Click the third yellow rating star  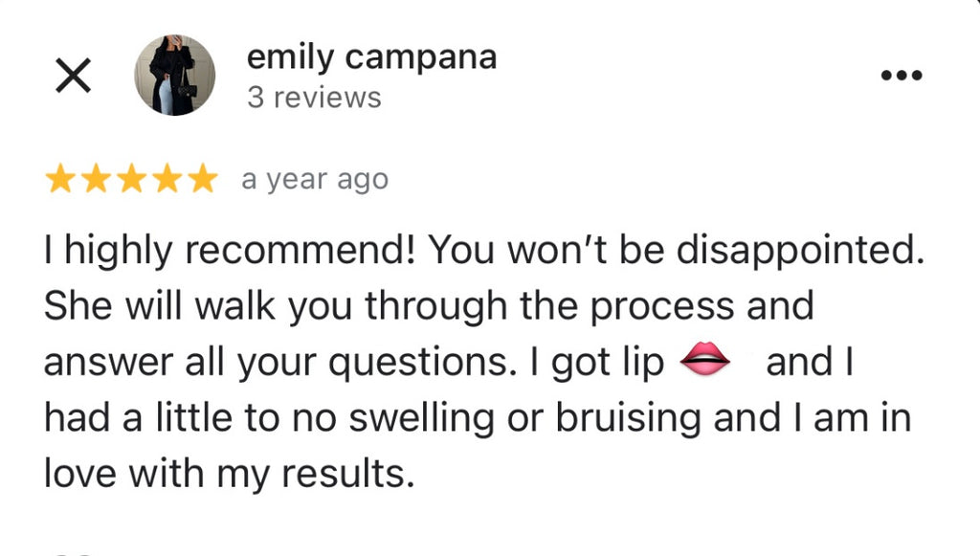point(132,179)
